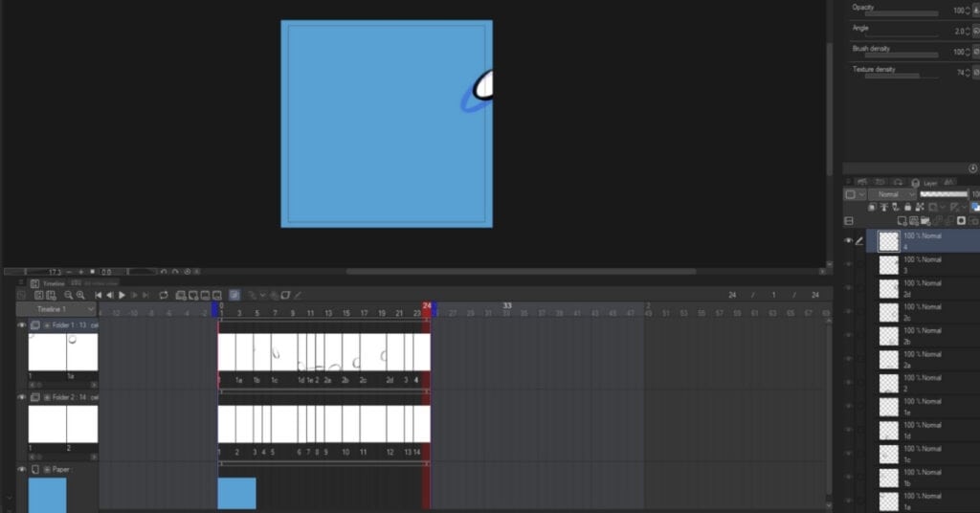Collapse the Paper track

pos(47,469)
